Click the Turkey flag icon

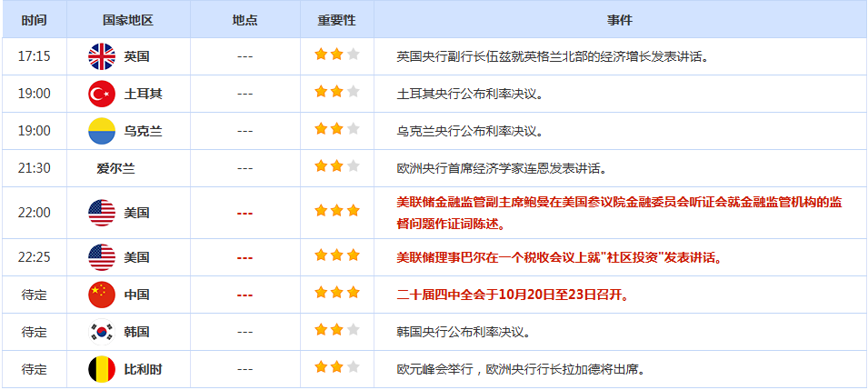101,94
